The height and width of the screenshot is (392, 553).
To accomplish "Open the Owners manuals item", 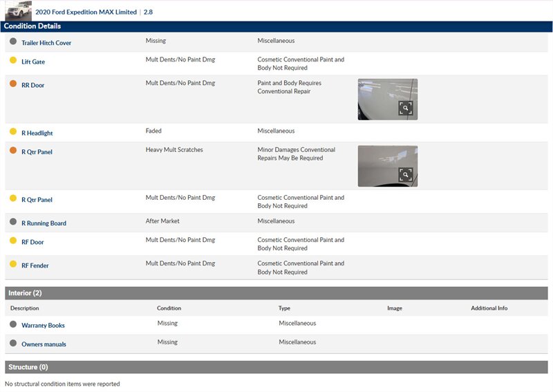I will click(44, 344).
